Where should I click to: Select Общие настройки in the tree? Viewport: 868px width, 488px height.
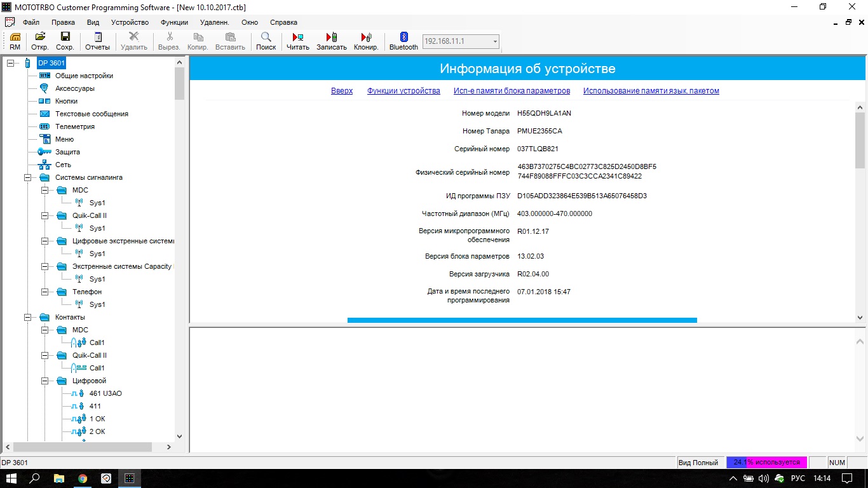[84, 76]
